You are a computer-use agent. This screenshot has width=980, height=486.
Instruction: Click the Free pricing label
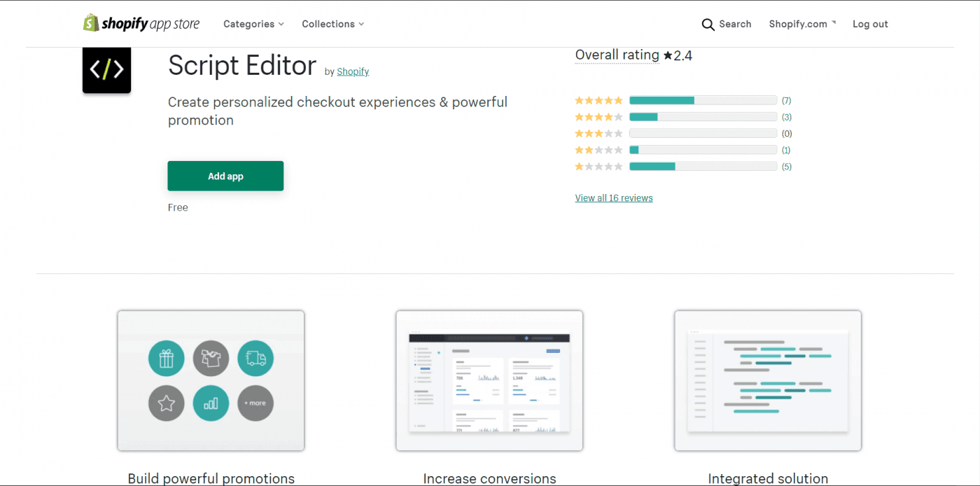178,207
